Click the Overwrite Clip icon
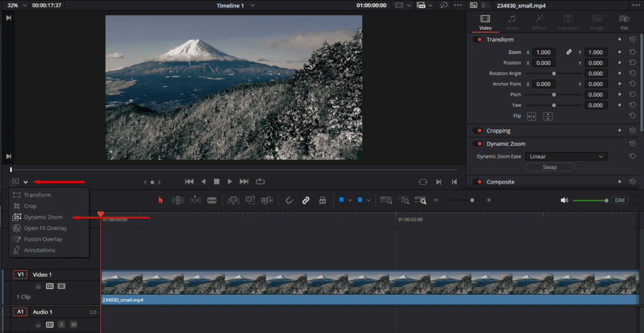Viewport: 644px width, 333px height. 250,200
